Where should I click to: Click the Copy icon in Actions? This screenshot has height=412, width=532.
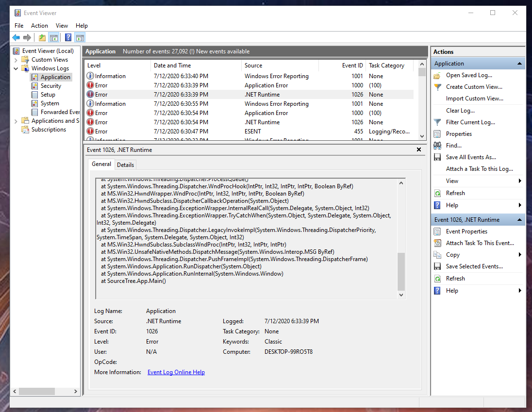point(437,255)
